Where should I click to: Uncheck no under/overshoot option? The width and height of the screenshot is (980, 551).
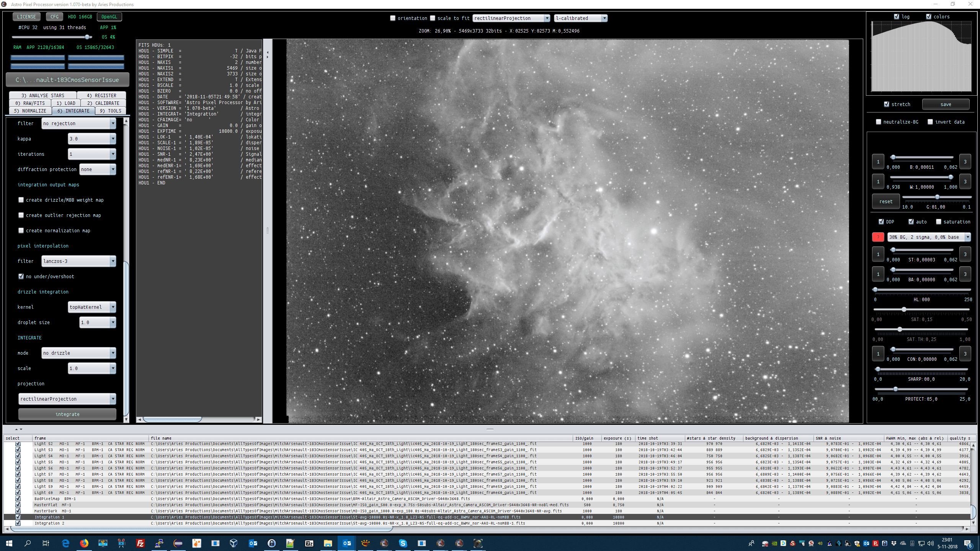(x=21, y=276)
